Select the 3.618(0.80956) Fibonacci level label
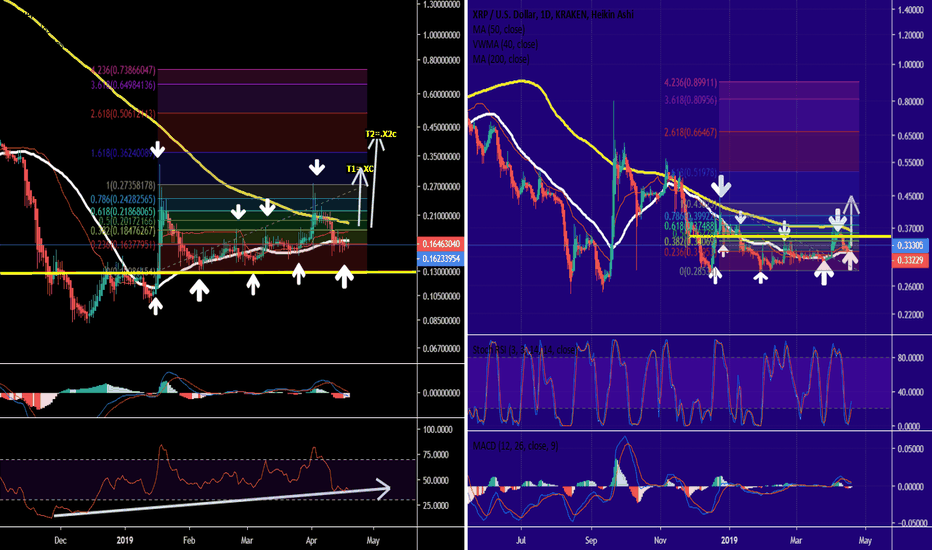 tap(690, 100)
